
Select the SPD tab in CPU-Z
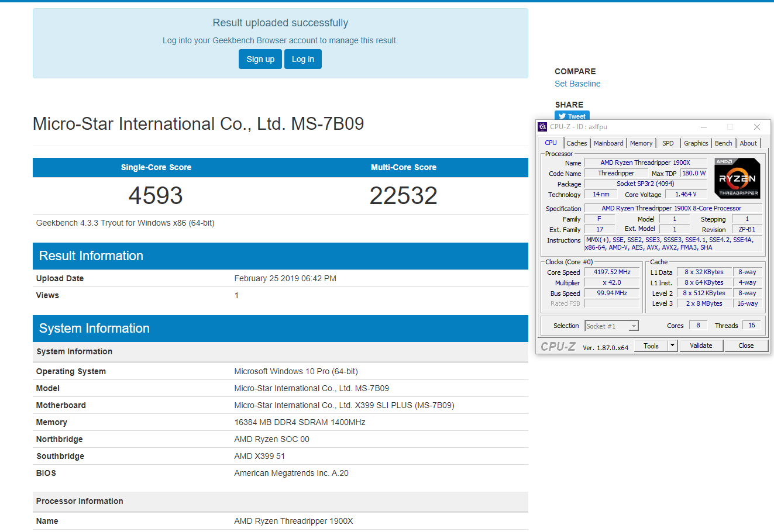tap(668, 143)
